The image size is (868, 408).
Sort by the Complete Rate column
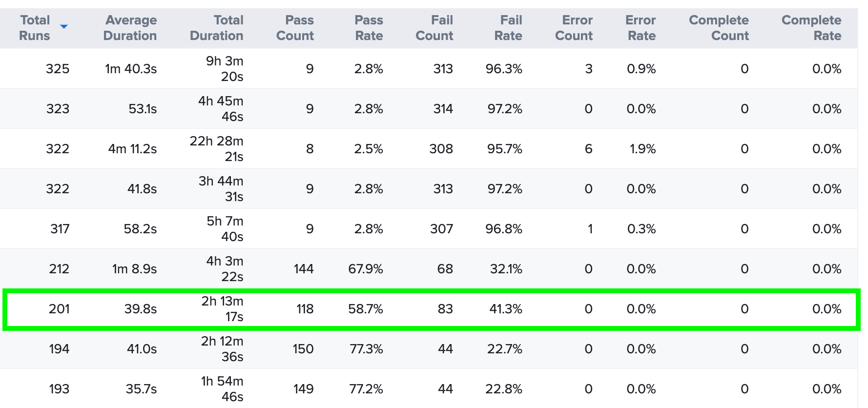811,28
